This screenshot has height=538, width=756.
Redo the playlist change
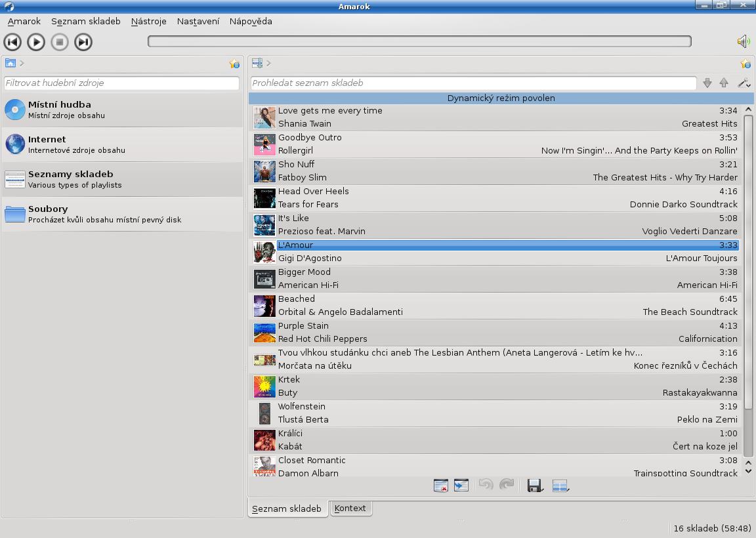(x=507, y=485)
